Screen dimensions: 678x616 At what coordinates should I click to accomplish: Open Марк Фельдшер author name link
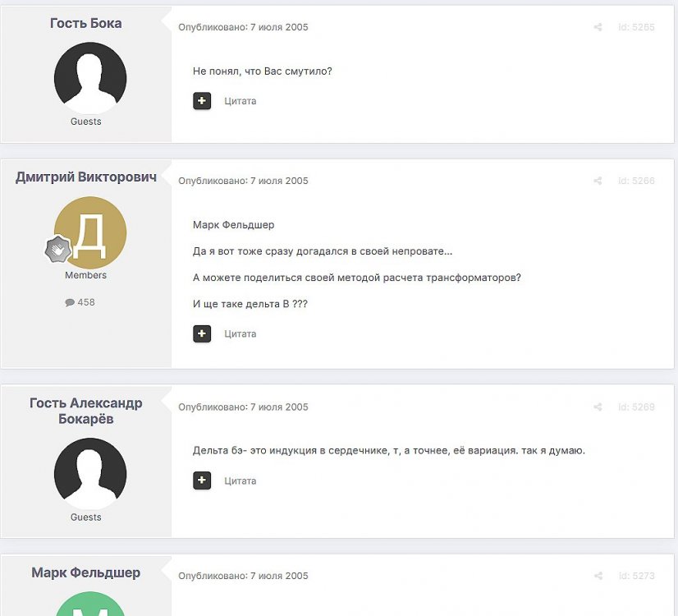[x=86, y=572]
